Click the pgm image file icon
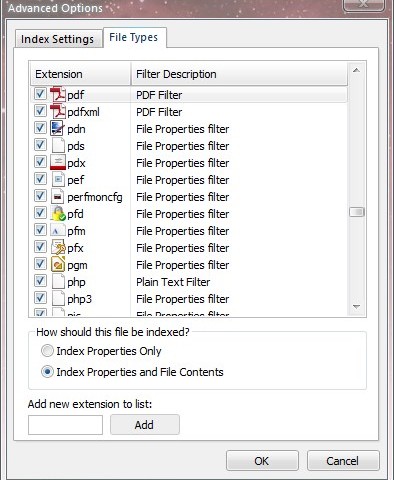 pyautogui.click(x=58, y=264)
